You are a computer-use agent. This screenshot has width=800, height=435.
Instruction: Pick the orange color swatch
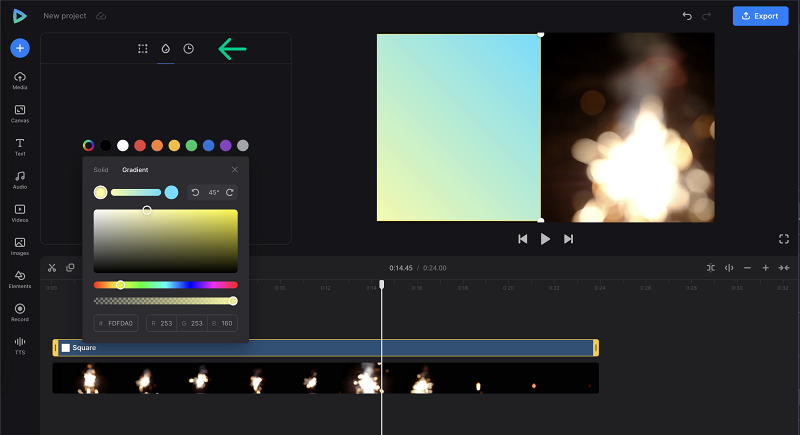point(157,145)
